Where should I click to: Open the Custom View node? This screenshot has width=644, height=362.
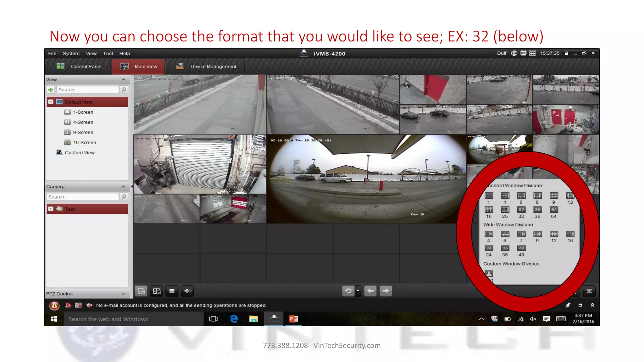75,153
